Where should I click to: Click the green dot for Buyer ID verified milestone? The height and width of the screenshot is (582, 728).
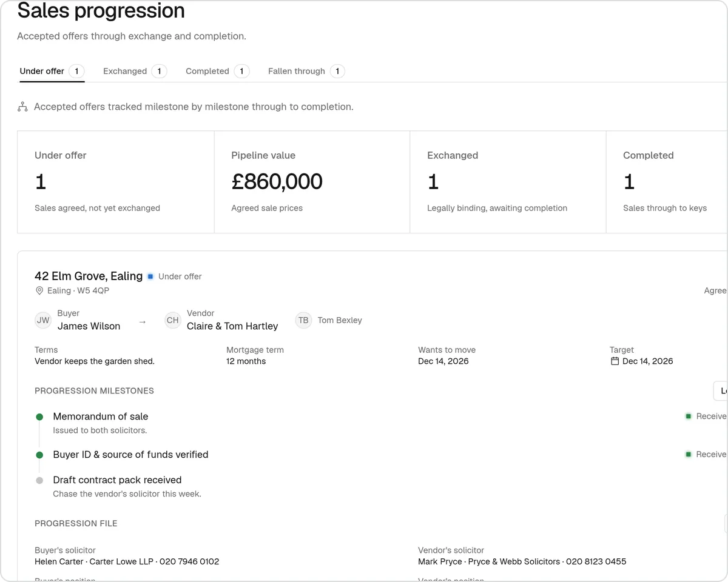[39, 455]
